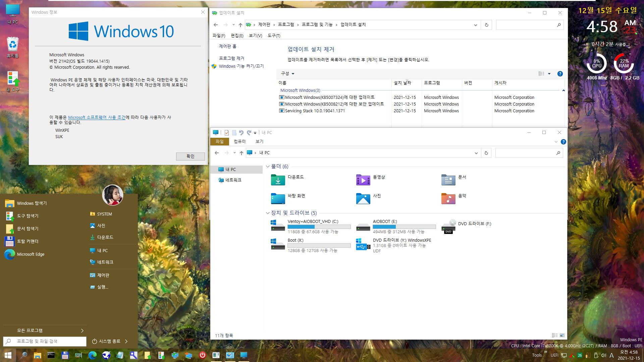Open the Recycle Bin desktop icon
Image resolution: width=644 pixels, height=362 pixels.
pos(12,47)
